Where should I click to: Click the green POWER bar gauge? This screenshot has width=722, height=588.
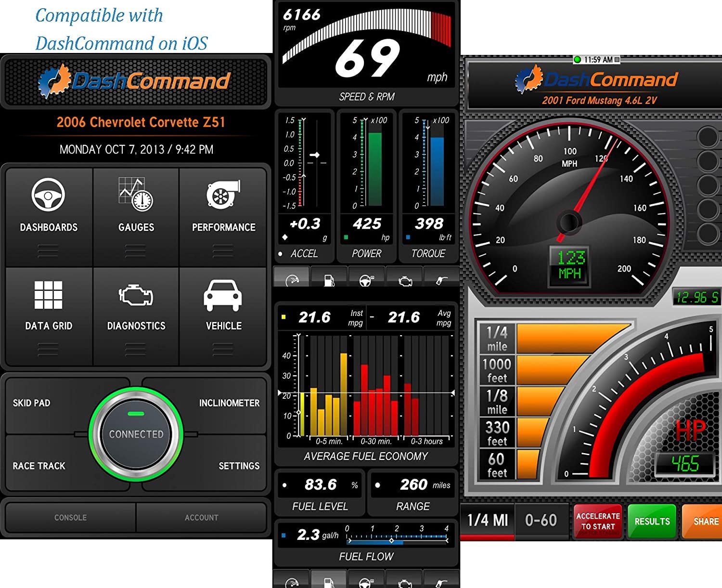375,169
